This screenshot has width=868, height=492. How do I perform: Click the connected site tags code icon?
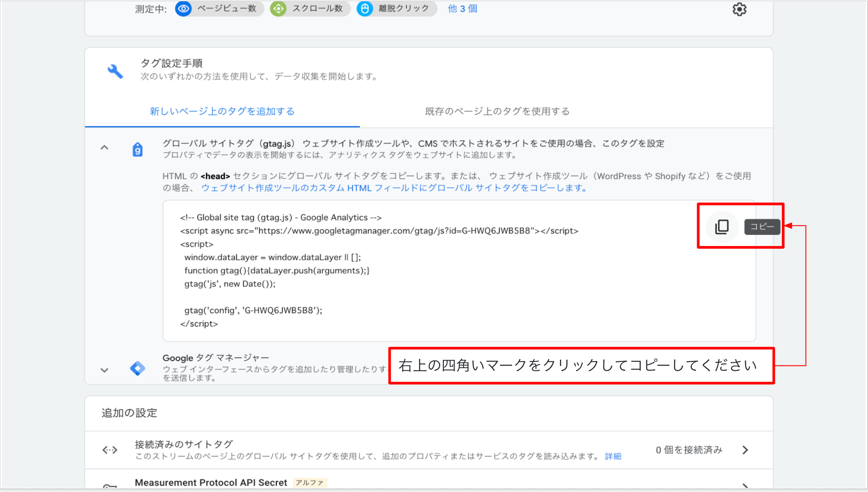coord(110,450)
